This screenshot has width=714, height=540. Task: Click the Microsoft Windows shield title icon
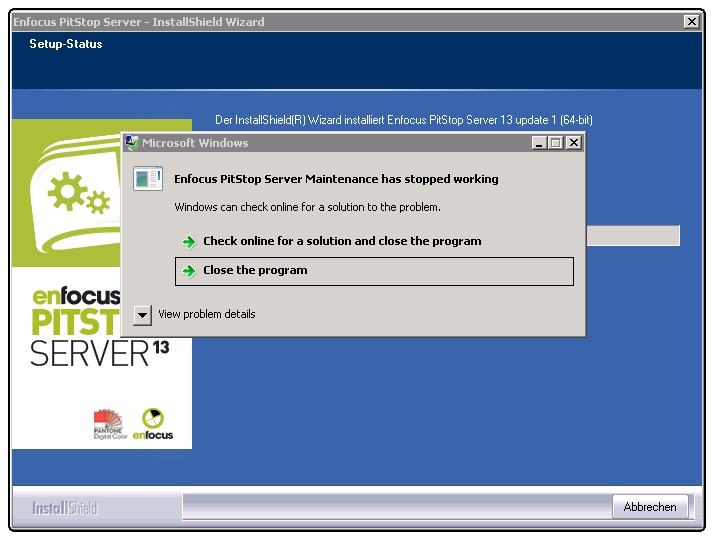[132, 143]
